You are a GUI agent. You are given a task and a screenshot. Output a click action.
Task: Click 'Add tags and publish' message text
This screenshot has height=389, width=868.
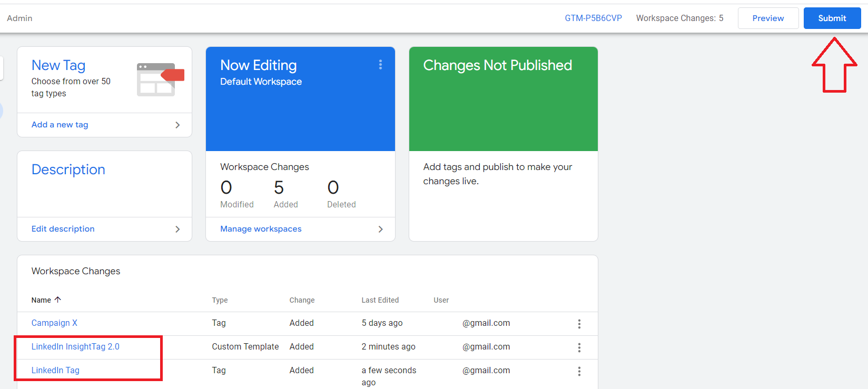tap(497, 174)
